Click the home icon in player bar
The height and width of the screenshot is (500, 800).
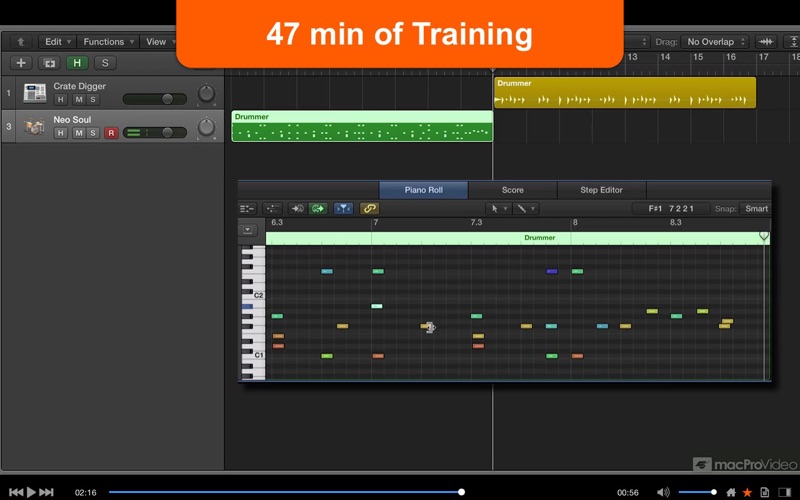[x=731, y=492]
